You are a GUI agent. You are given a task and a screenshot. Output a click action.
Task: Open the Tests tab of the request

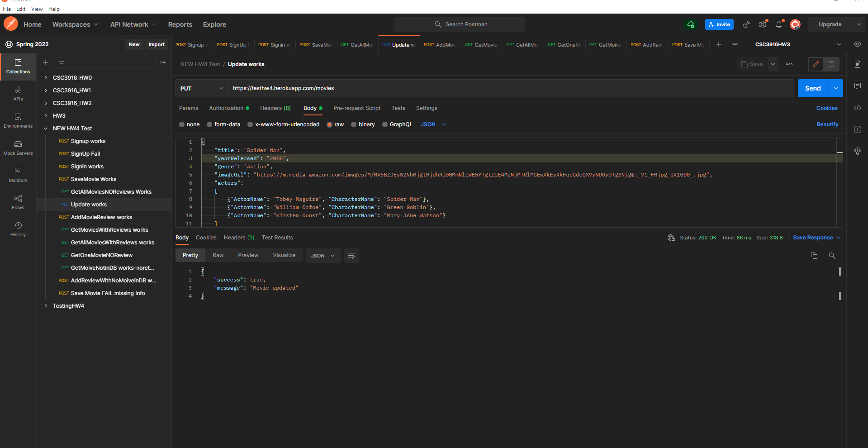398,108
